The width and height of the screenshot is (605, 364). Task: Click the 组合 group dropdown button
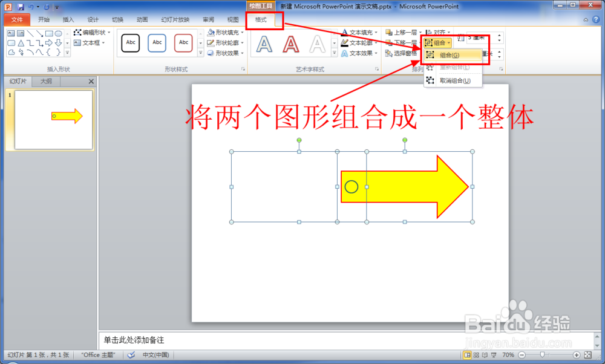click(438, 43)
